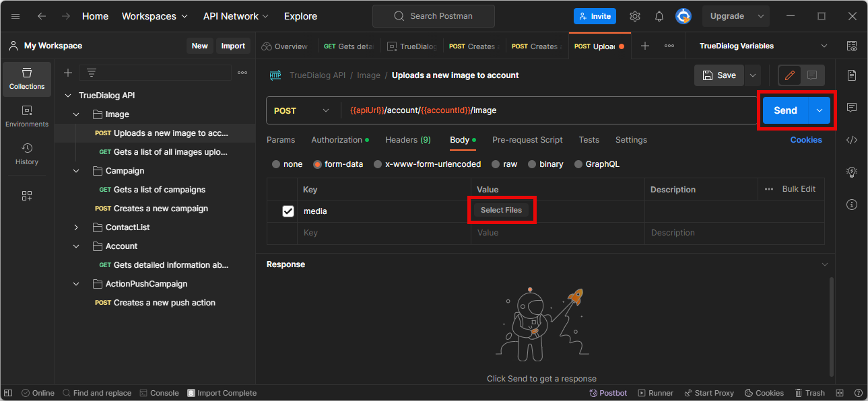868x401 pixels.
Task: Open the Overview tab
Action: click(x=284, y=46)
